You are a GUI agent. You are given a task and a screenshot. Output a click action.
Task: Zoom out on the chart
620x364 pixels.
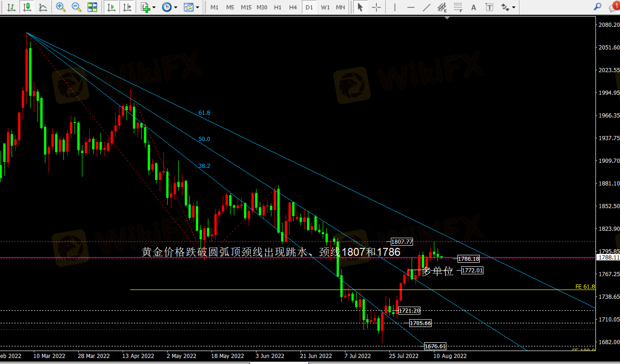pos(76,7)
